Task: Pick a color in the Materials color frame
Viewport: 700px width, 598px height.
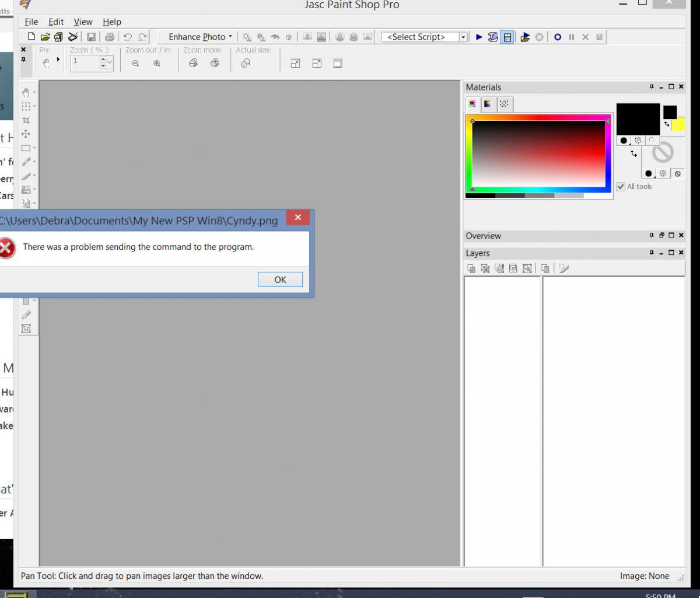Action: click(538, 153)
